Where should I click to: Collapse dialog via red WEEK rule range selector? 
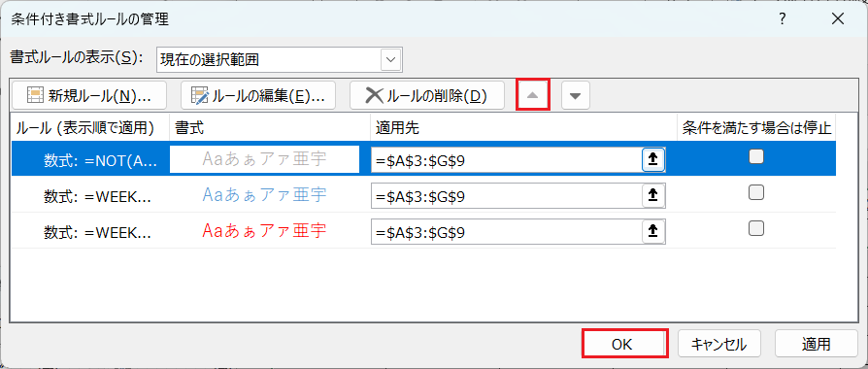click(x=653, y=231)
